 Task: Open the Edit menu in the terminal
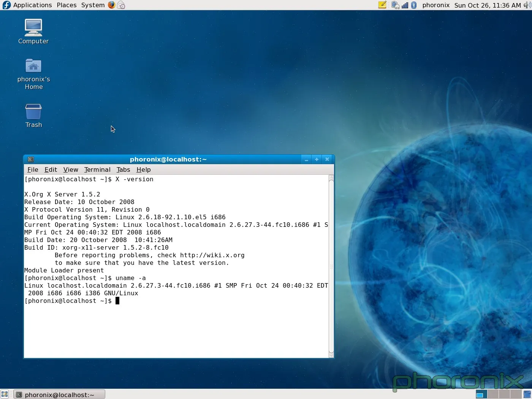pos(51,169)
